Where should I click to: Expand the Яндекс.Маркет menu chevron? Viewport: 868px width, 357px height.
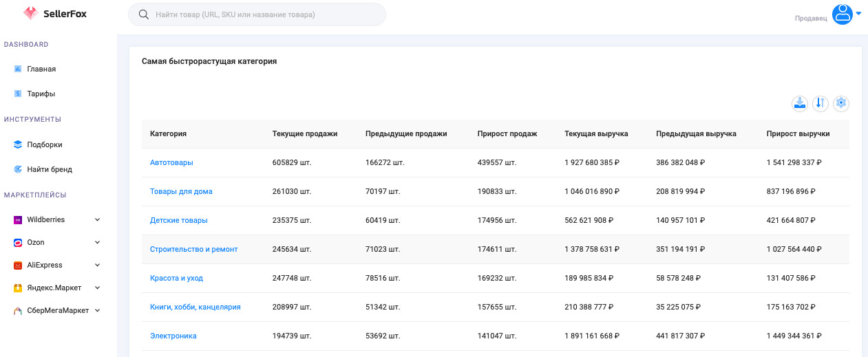point(97,288)
